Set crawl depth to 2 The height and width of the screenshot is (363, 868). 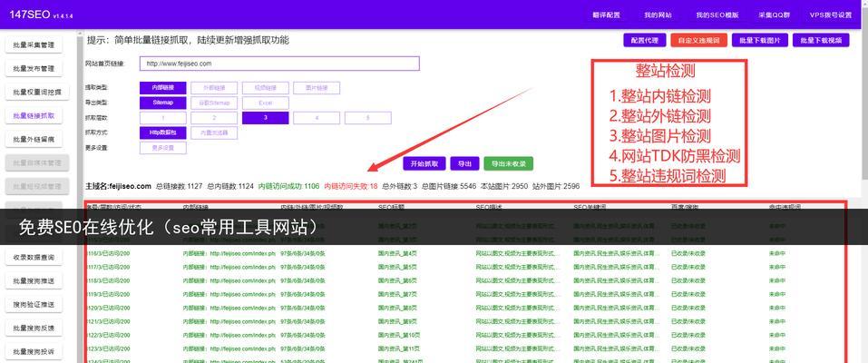[214, 118]
